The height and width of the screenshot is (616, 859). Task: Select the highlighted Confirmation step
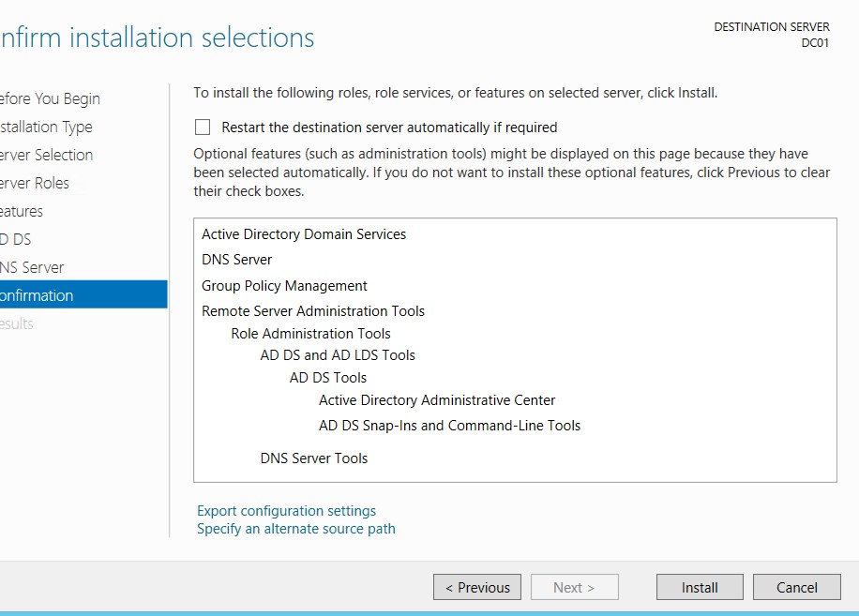coord(83,294)
